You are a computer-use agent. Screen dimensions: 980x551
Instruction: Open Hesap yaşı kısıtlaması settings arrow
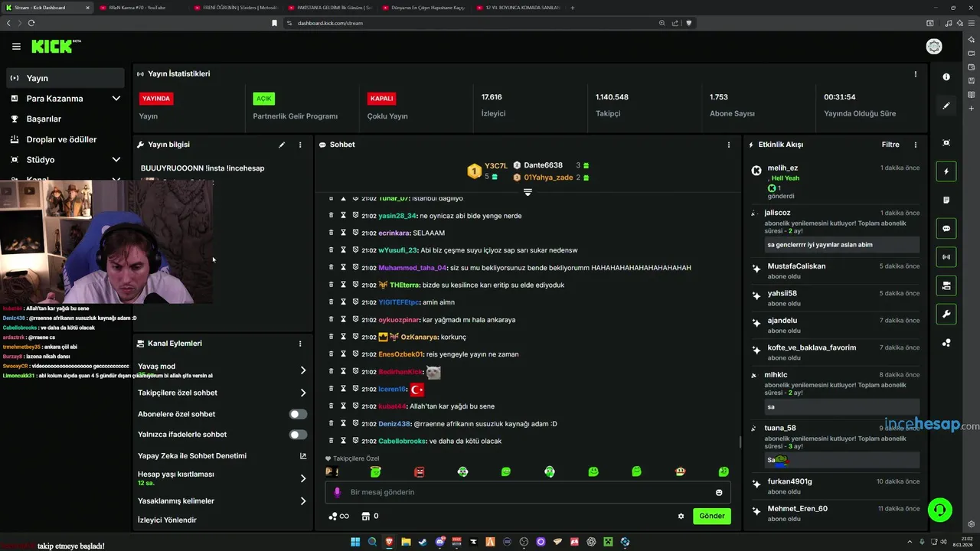pos(303,478)
